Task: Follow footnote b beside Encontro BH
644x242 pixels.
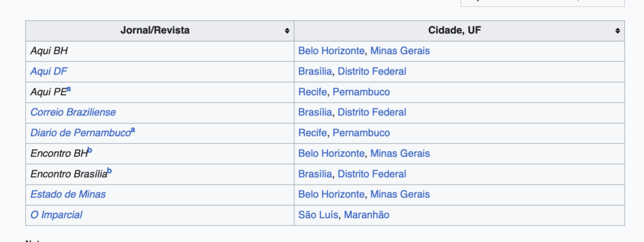Action: (89, 150)
